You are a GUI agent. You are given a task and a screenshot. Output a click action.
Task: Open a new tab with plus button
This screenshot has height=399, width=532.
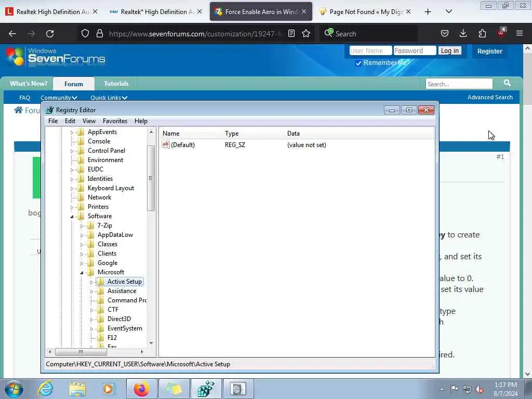point(428,12)
